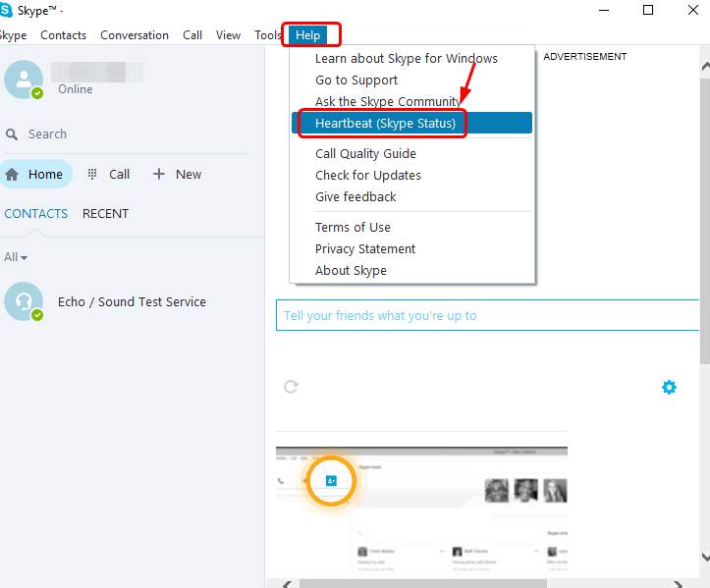Open the View menu
710x588 pixels.
point(228,35)
